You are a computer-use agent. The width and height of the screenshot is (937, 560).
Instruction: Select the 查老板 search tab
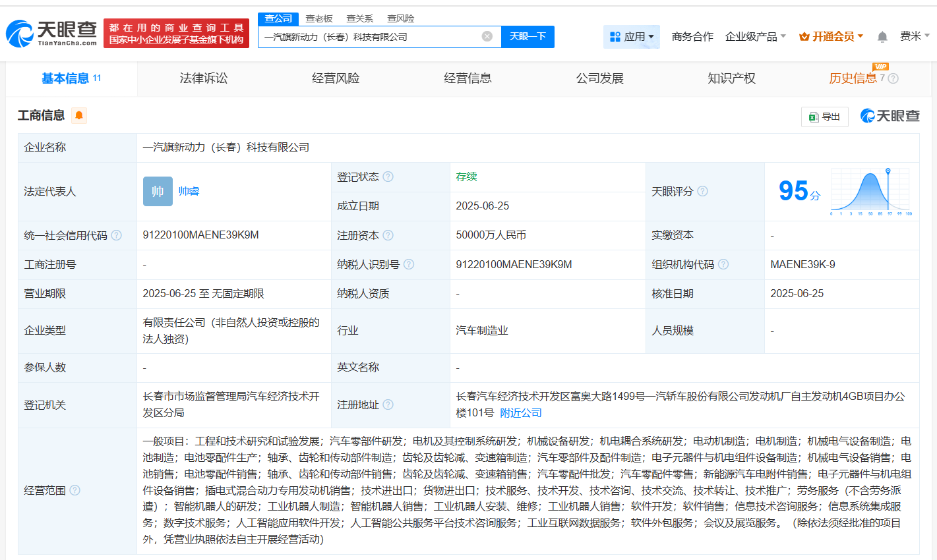click(319, 18)
